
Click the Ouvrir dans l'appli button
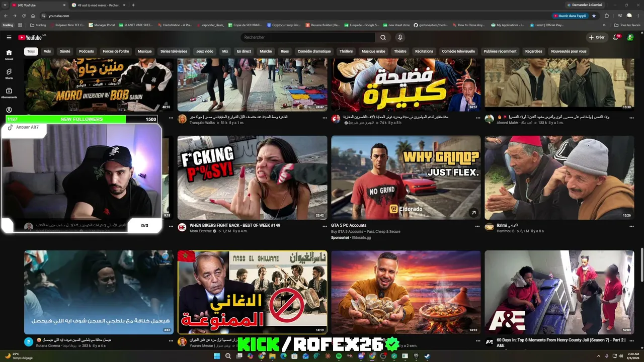pos(570,16)
